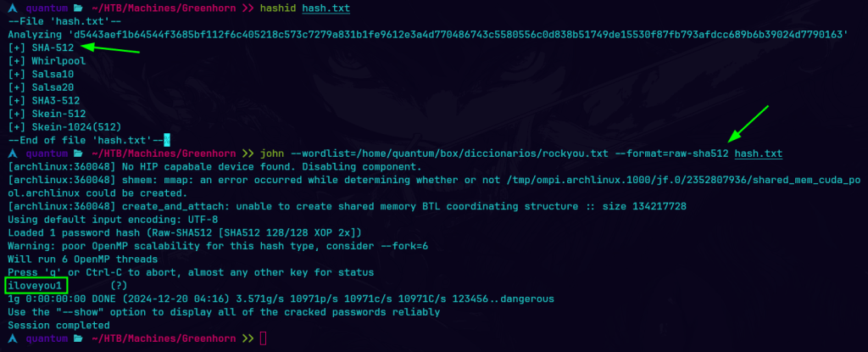868x352 pixels.
Task: Click the red cursor block at the final prompt
Action: tap(263, 339)
